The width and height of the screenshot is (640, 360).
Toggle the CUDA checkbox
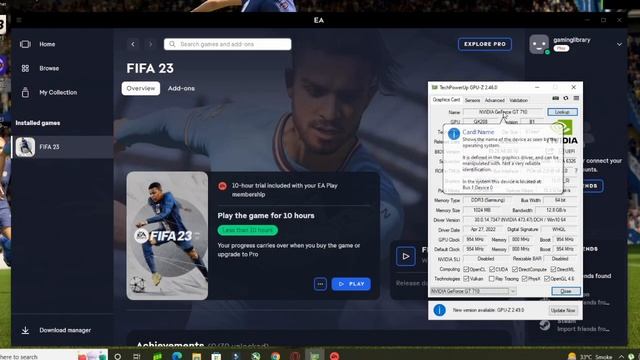click(x=492, y=269)
